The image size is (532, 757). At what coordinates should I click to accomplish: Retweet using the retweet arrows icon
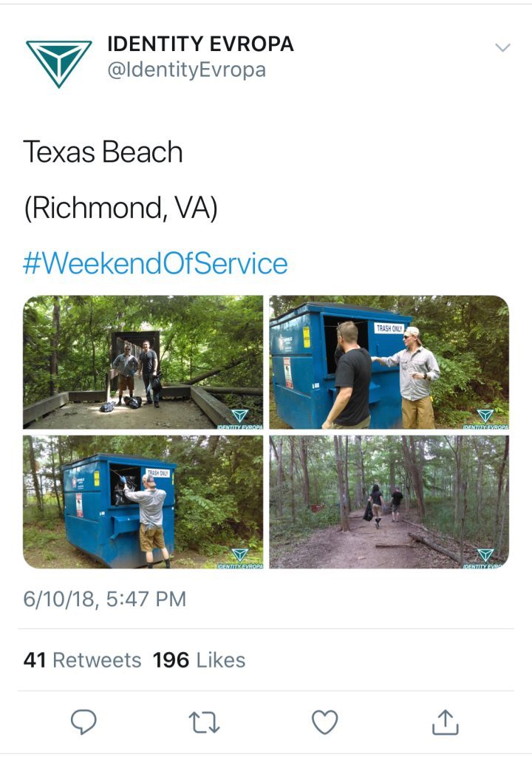[204, 722]
